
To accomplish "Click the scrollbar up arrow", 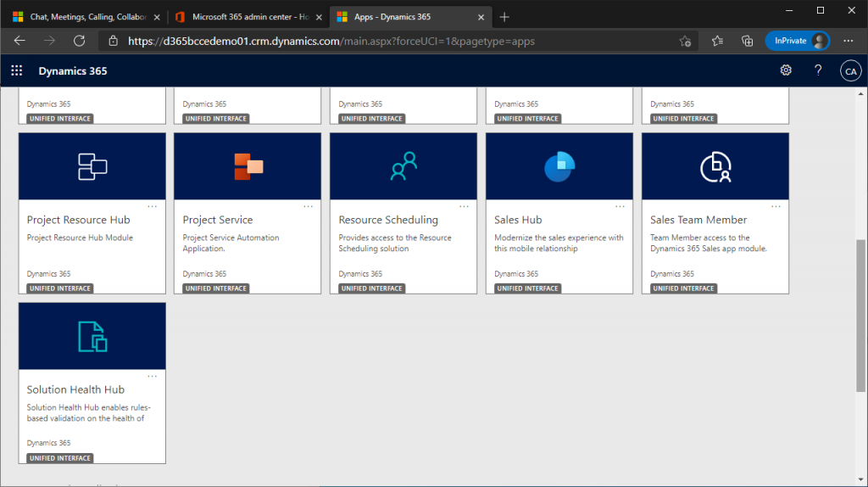I will coord(861,93).
